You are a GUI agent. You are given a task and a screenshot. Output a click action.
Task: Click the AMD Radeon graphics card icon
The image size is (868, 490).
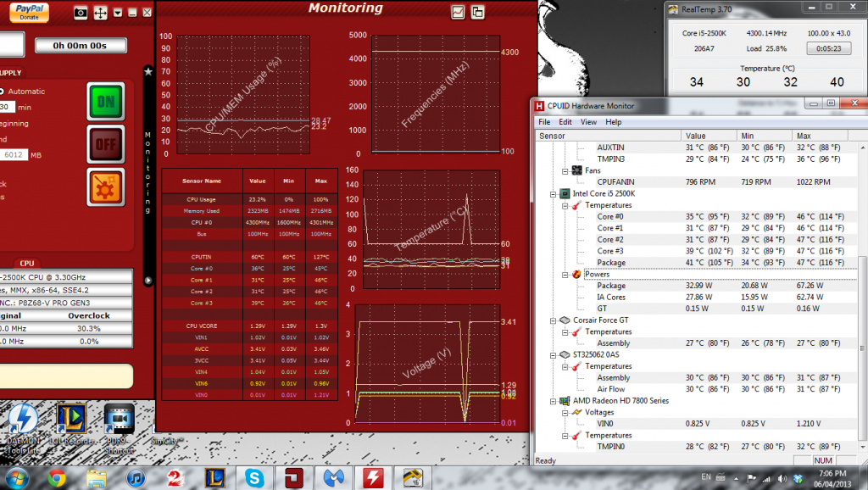[564, 401]
